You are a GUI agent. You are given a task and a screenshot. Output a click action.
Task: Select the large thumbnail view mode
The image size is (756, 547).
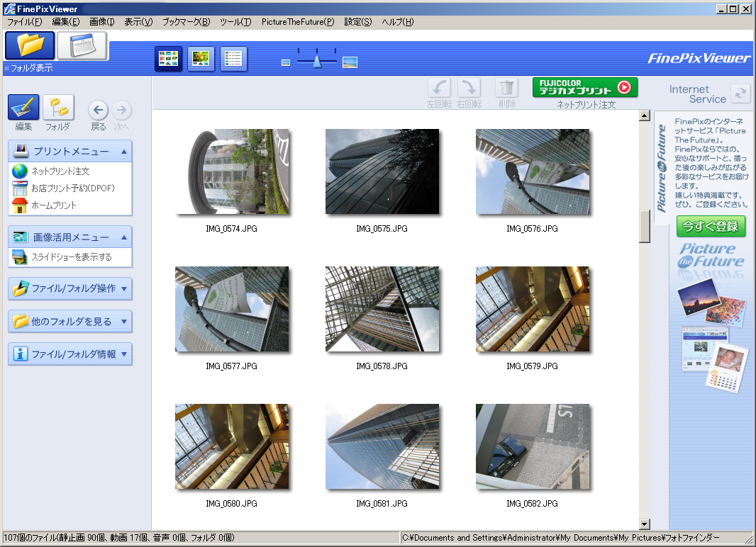tap(168, 59)
